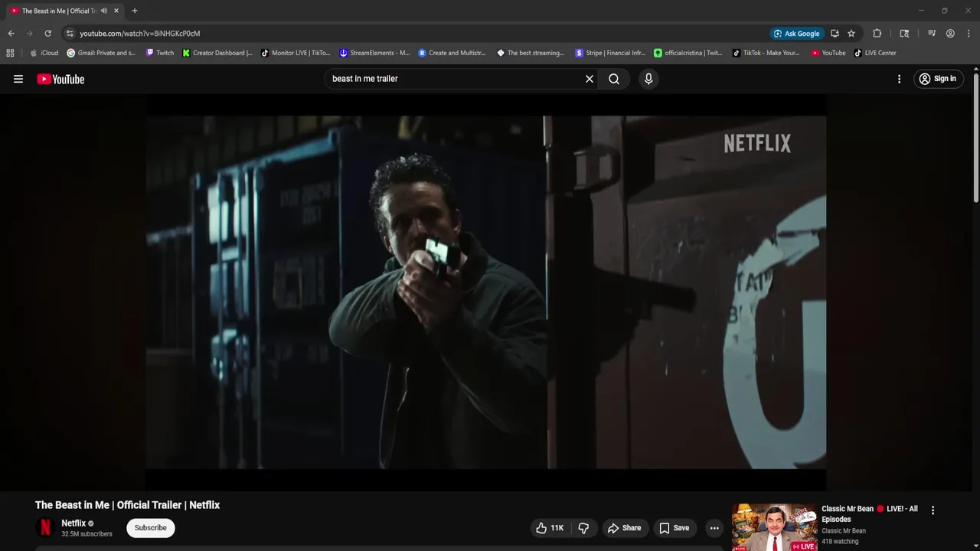Open the Netflix channel name link
The height and width of the screenshot is (551, 980).
(x=73, y=523)
